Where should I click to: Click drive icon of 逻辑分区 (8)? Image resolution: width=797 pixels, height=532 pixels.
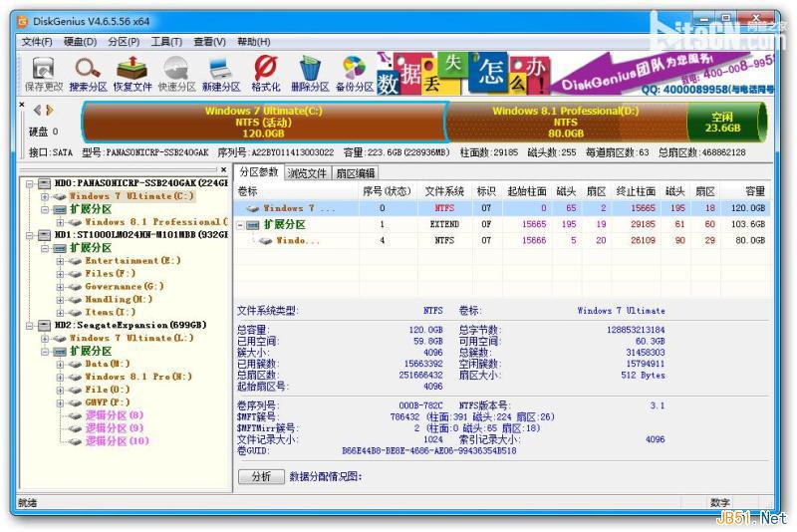76,415
